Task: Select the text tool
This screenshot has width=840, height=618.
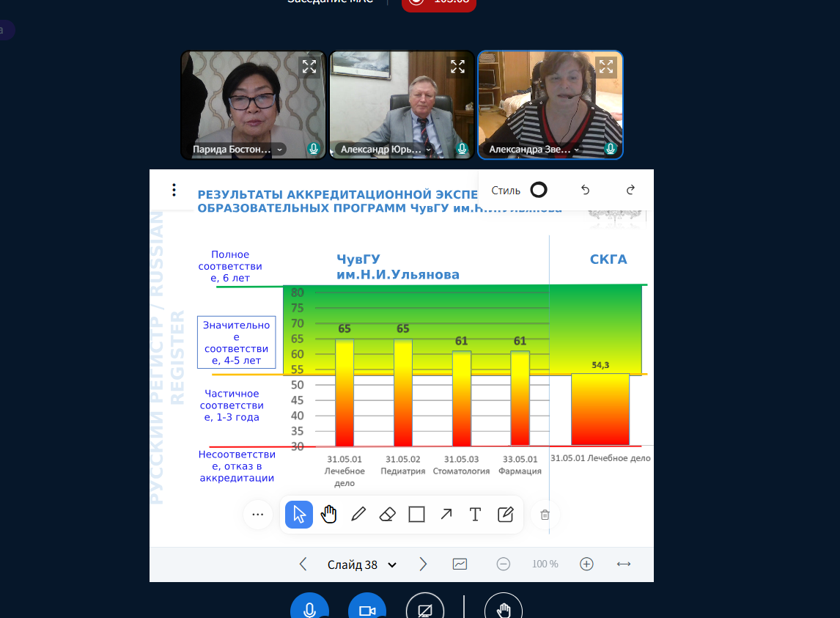Action: click(475, 515)
